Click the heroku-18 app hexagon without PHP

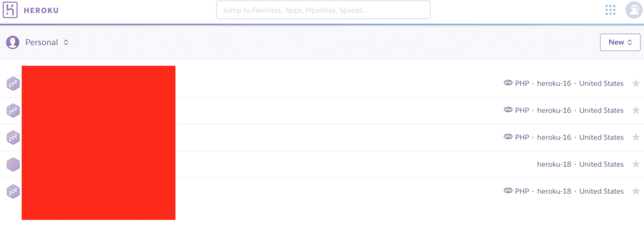13,164
